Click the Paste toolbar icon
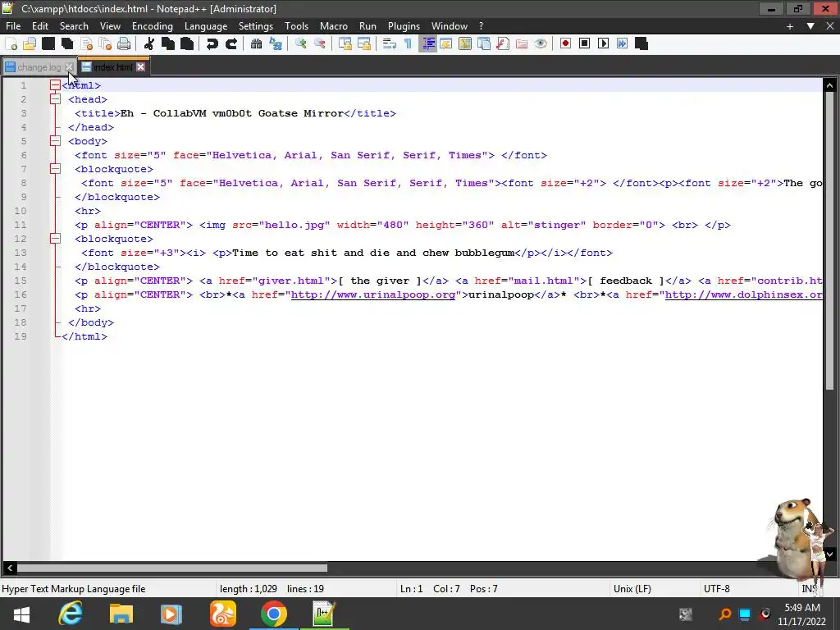The height and width of the screenshot is (630, 840). coord(187,44)
